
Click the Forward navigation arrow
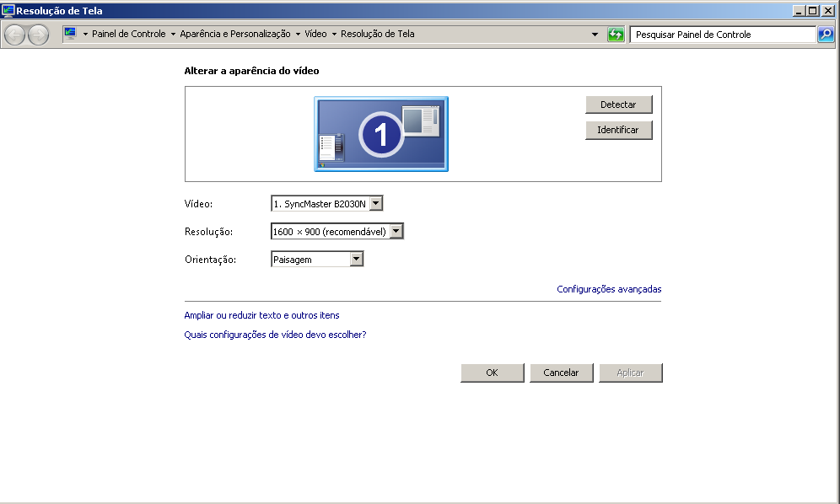point(38,35)
